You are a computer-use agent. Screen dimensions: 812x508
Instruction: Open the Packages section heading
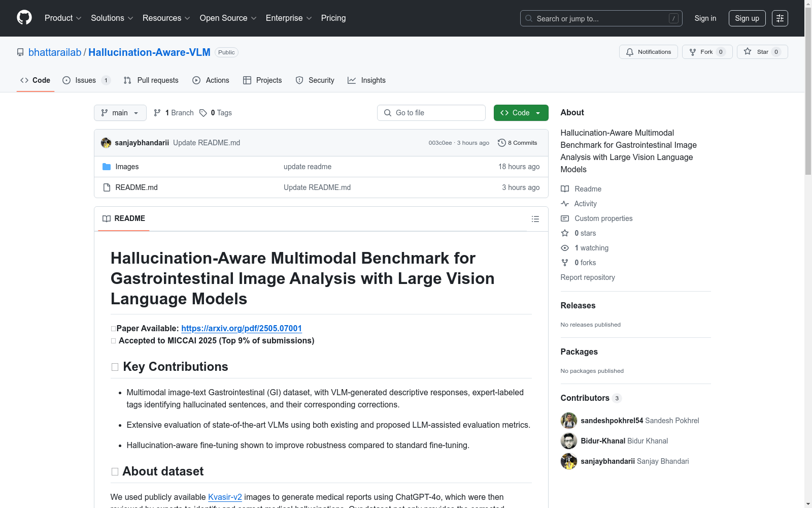click(x=579, y=352)
